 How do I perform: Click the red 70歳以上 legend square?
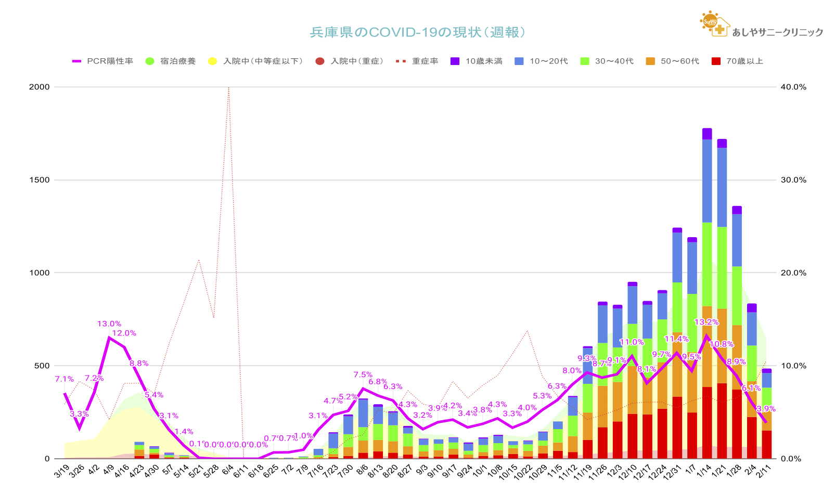716,61
